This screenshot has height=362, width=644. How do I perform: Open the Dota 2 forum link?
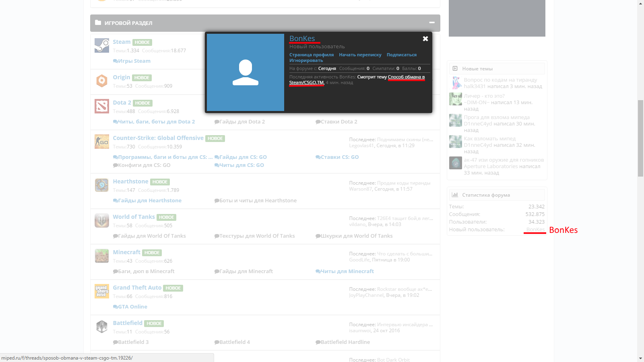click(122, 103)
